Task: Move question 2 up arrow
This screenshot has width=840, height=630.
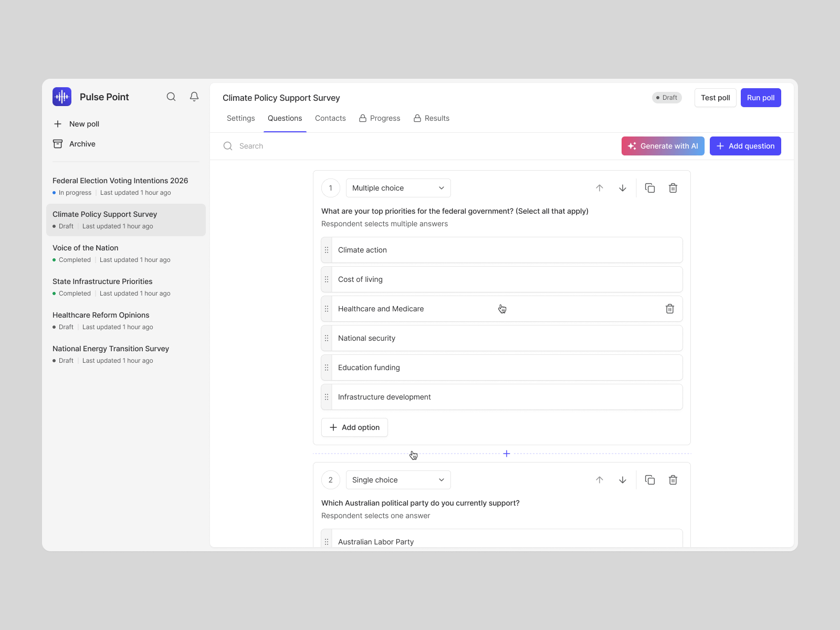Action: pyautogui.click(x=600, y=480)
